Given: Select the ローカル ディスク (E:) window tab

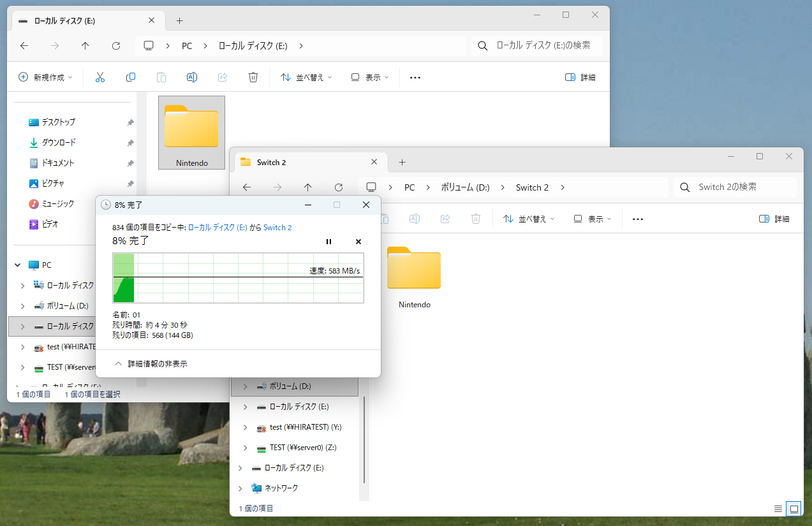Looking at the screenshot, I should (x=88, y=20).
